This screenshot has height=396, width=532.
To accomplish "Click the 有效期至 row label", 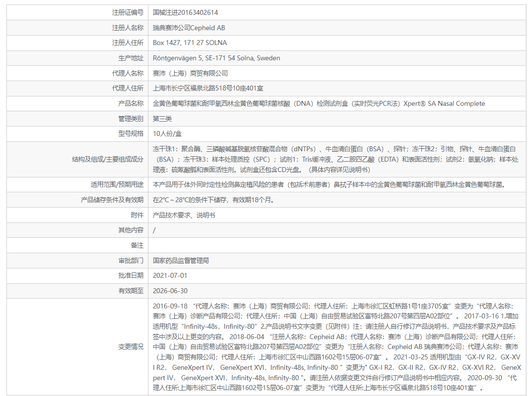I will [131, 291].
